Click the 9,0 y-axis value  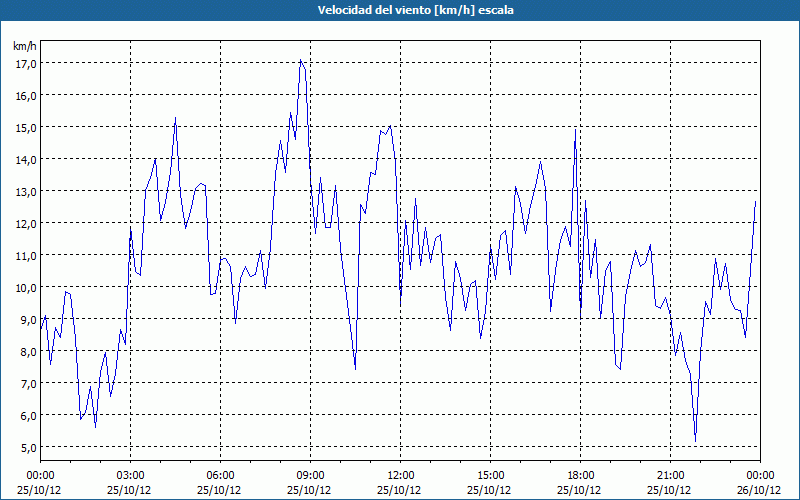(28, 319)
